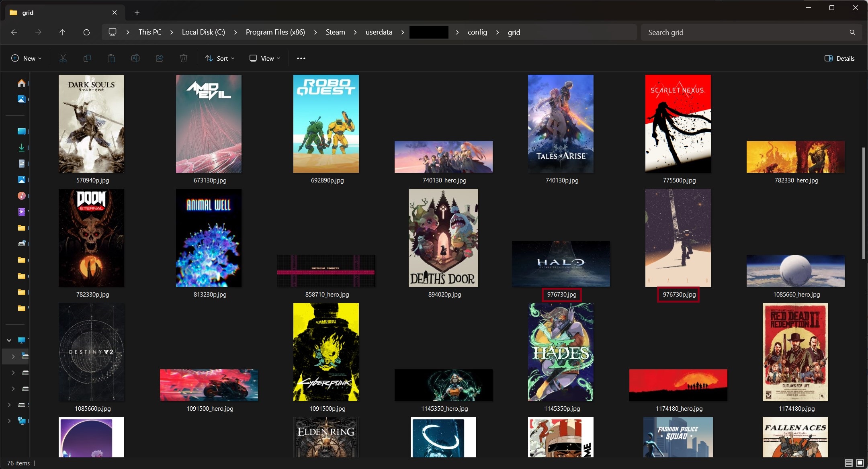Select the Elden Ring cover thumbnail
This screenshot has width=868, height=469.
click(x=326, y=437)
